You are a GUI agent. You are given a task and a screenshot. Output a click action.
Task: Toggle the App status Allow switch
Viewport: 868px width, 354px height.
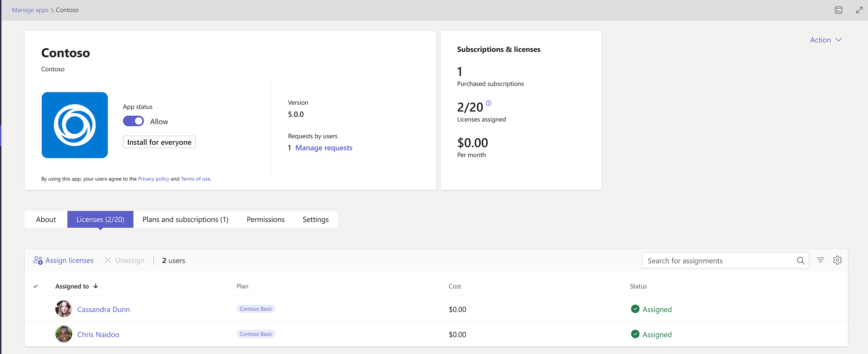click(133, 121)
